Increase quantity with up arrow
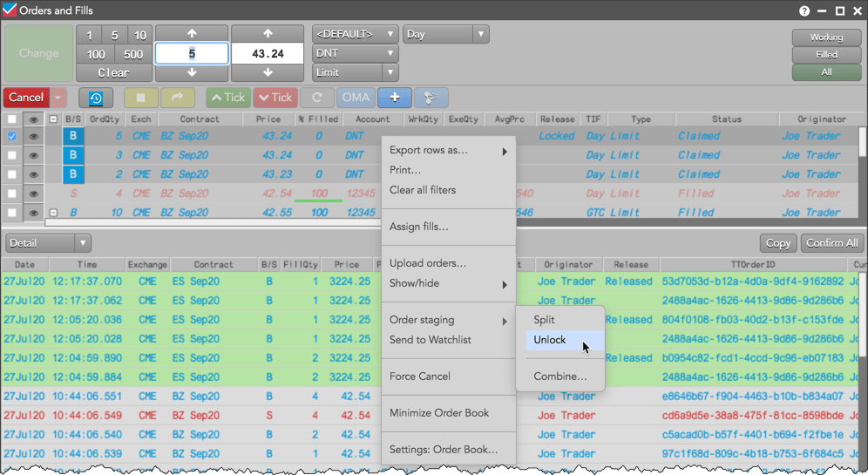The height and width of the screenshot is (475, 868). [x=192, y=34]
